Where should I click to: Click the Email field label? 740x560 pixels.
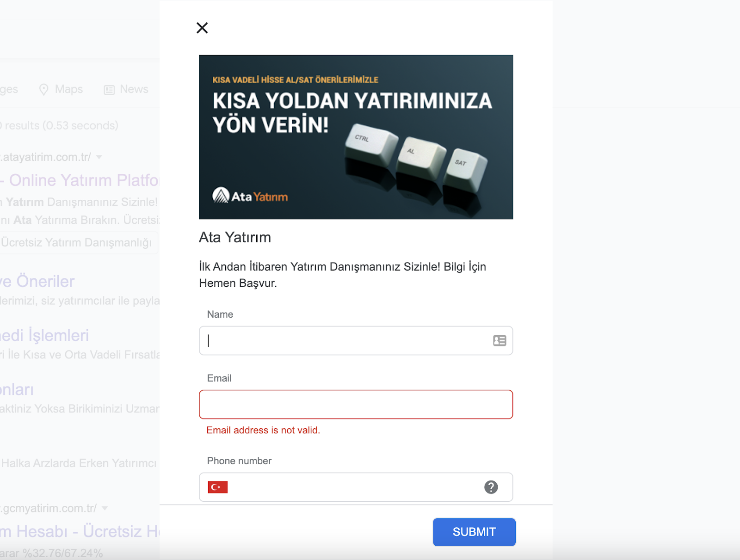coord(219,378)
